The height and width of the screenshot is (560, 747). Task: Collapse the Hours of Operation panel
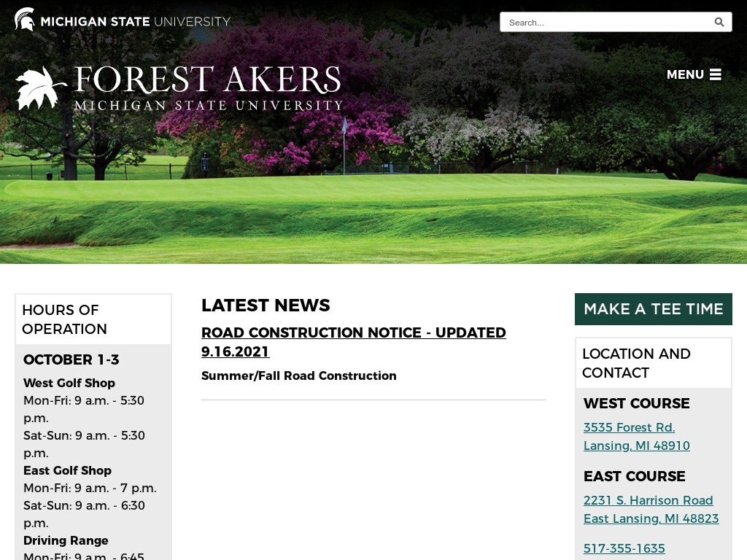point(64,319)
